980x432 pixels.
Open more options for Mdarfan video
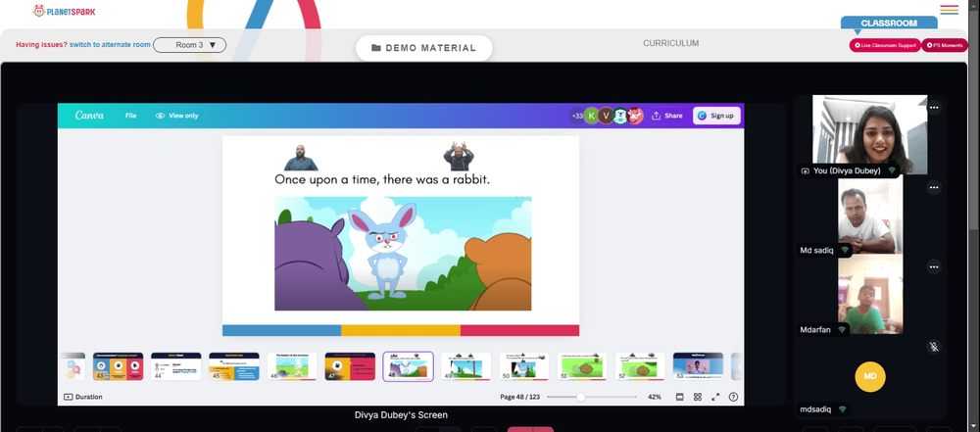point(934,267)
